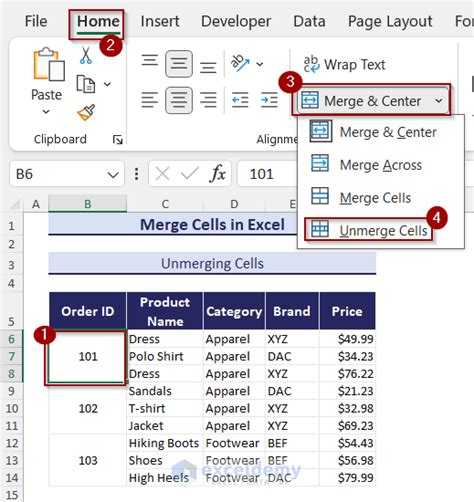Click the Insert Function fx icon
This screenshot has height=502, width=474.
[x=217, y=174]
